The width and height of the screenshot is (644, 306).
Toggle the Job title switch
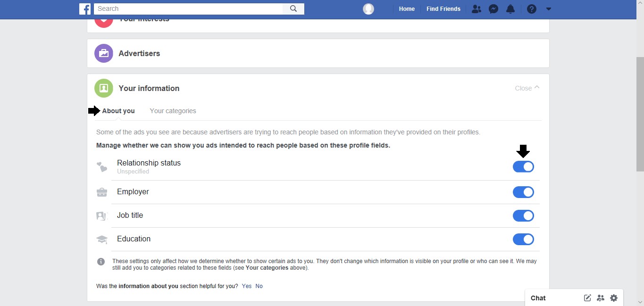coord(523,216)
